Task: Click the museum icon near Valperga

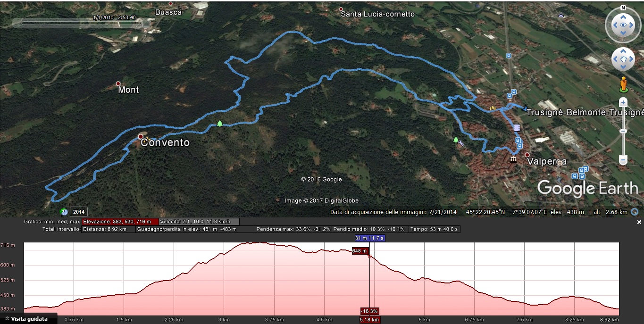Action: point(513,159)
